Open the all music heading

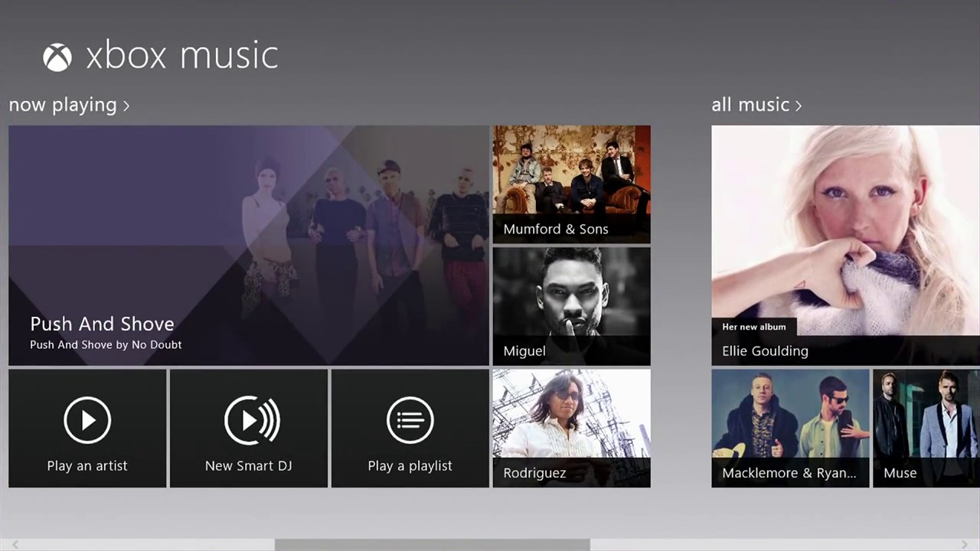click(x=750, y=105)
